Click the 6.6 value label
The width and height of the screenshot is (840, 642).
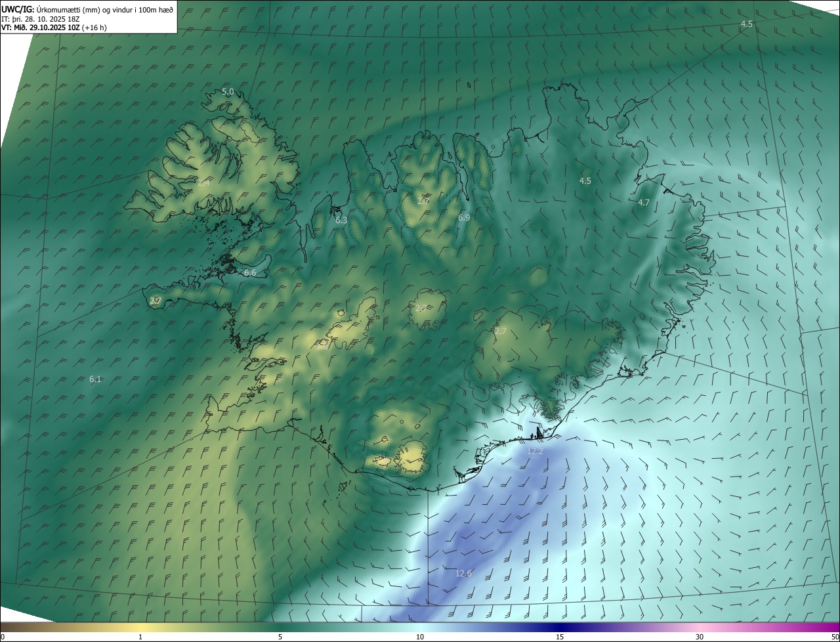pyautogui.click(x=250, y=272)
